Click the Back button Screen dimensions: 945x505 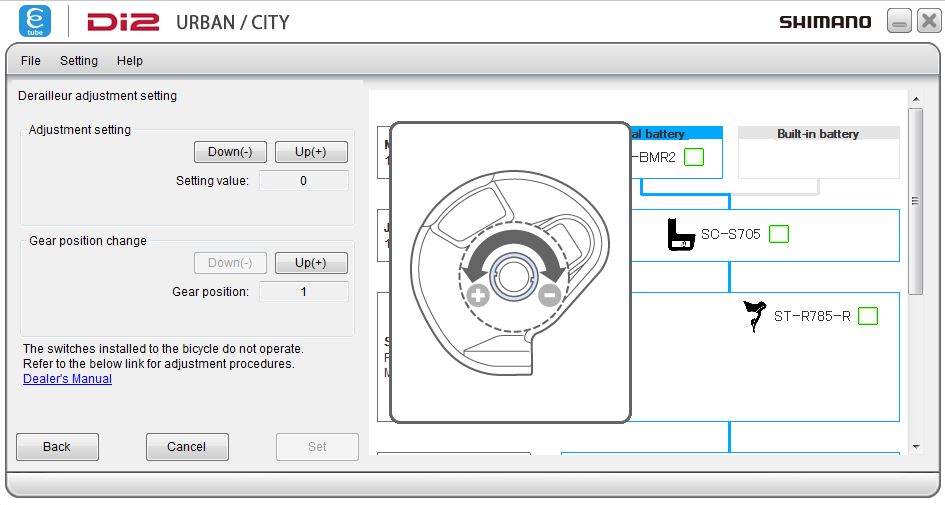[57, 447]
